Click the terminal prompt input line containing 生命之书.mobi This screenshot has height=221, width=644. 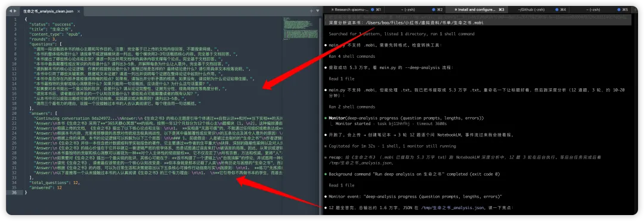point(478,23)
